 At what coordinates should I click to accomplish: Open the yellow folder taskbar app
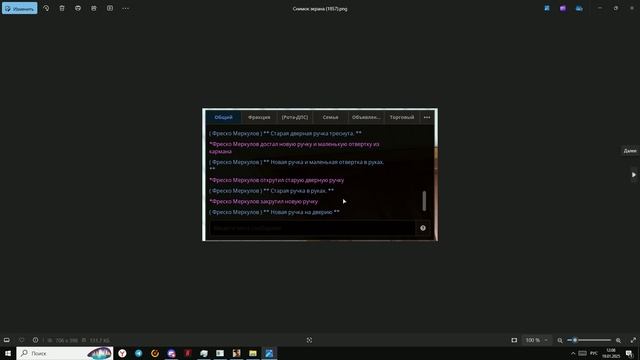point(253,353)
